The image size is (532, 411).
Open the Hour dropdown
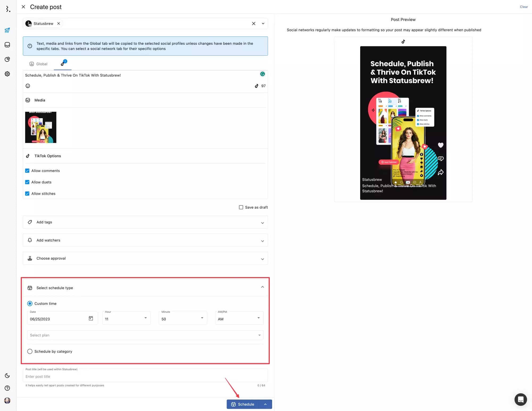click(x=126, y=318)
